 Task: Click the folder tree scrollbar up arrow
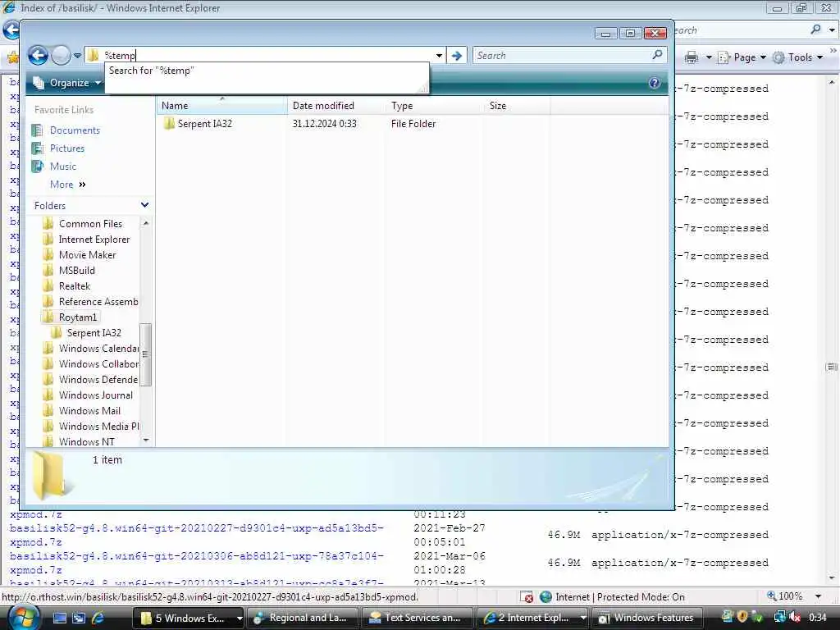[x=146, y=223]
